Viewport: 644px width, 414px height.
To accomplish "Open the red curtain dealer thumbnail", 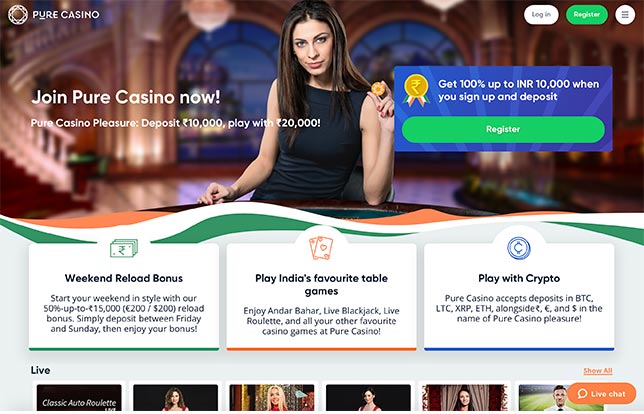I will pyautogui.click(x=465, y=398).
